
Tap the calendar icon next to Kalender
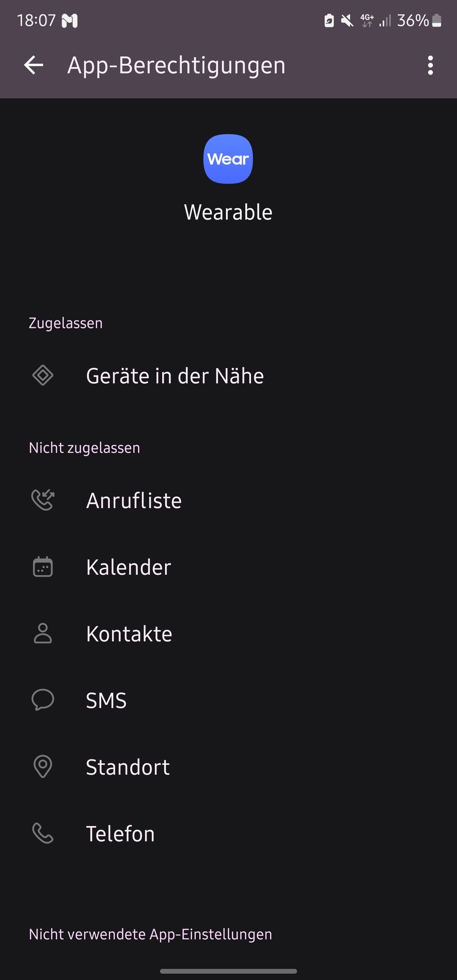pyautogui.click(x=43, y=567)
